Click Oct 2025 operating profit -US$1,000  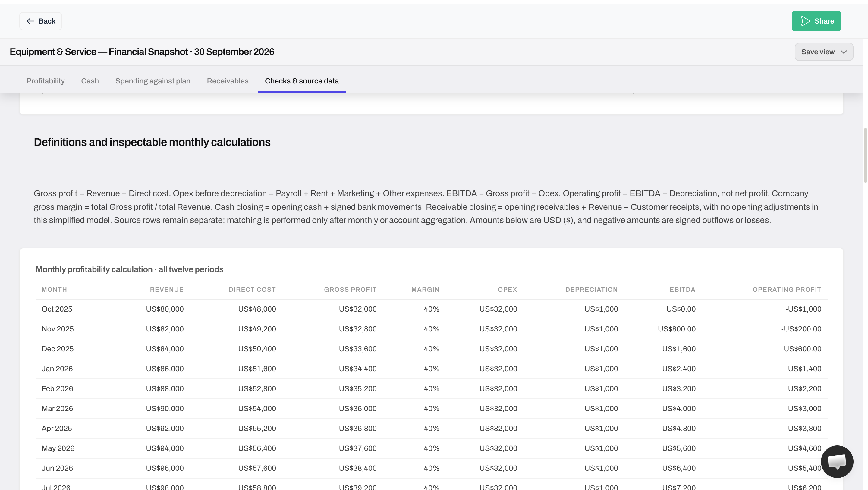(803, 309)
